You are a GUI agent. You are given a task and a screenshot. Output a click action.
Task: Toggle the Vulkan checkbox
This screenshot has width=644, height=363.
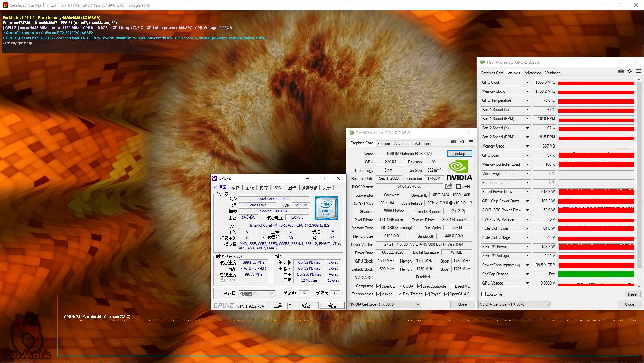pos(379,294)
